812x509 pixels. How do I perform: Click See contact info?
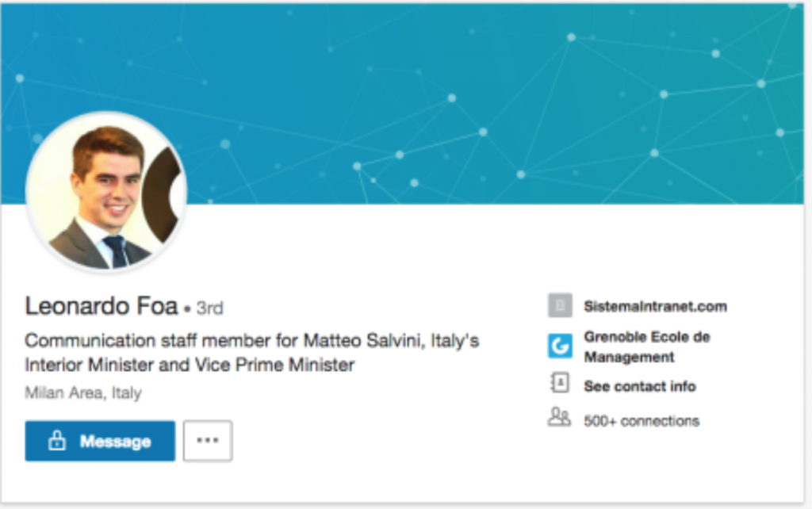pos(639,386)
